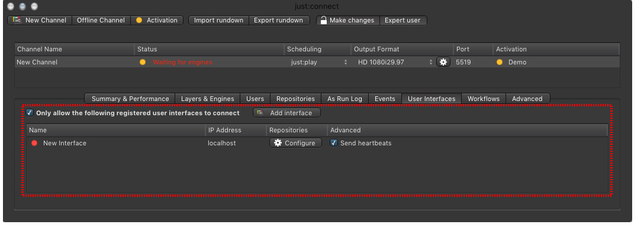Switch to Summary & Performance tab
The image size is (644, 234).
click(130, 99)
